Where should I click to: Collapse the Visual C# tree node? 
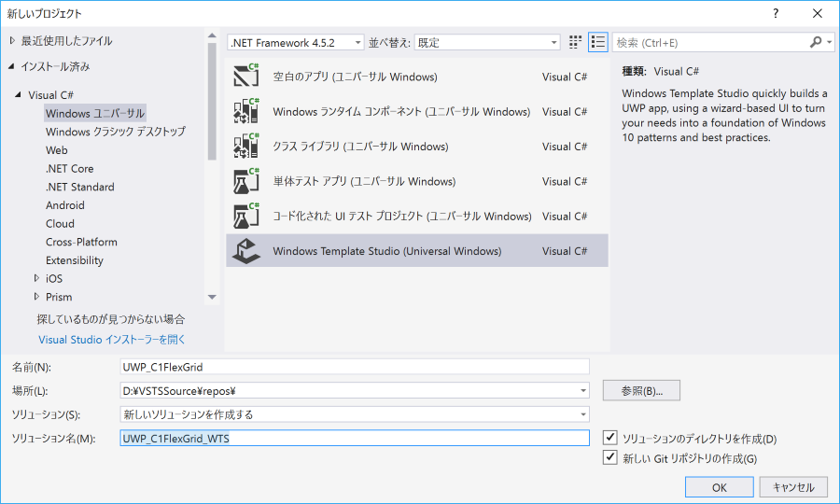[19, 95]
